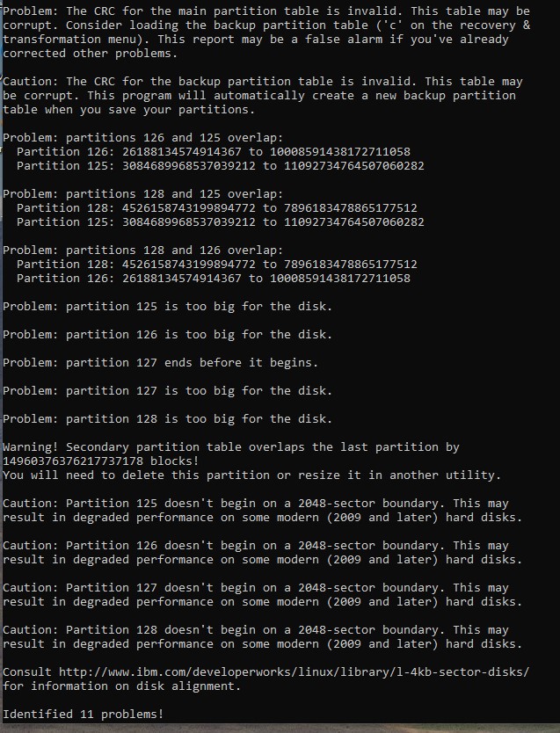Viewport: 560px width, 733px height.
Task: Click 'for information on disk alignment' text
Action: [121, 686]
